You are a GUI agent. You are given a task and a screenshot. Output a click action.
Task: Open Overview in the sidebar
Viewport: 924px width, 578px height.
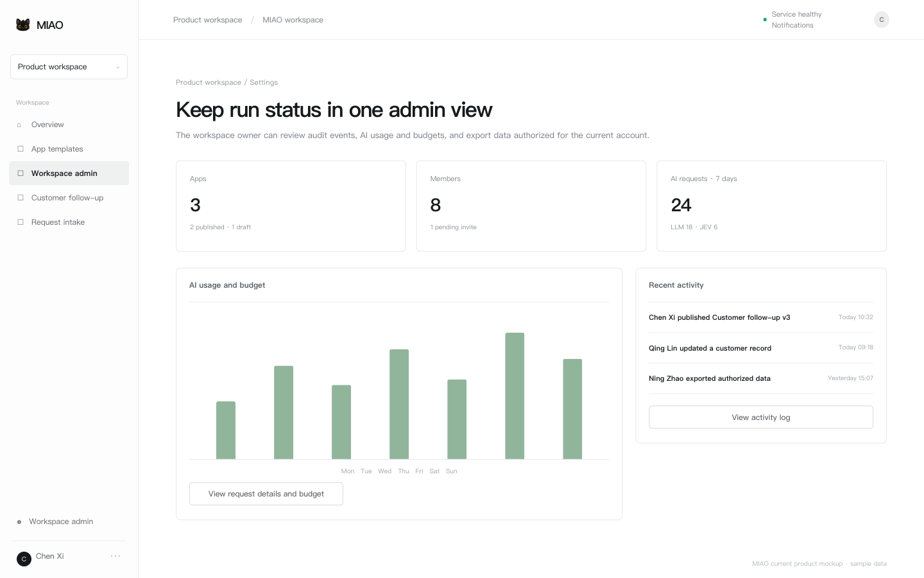(69, 125)
